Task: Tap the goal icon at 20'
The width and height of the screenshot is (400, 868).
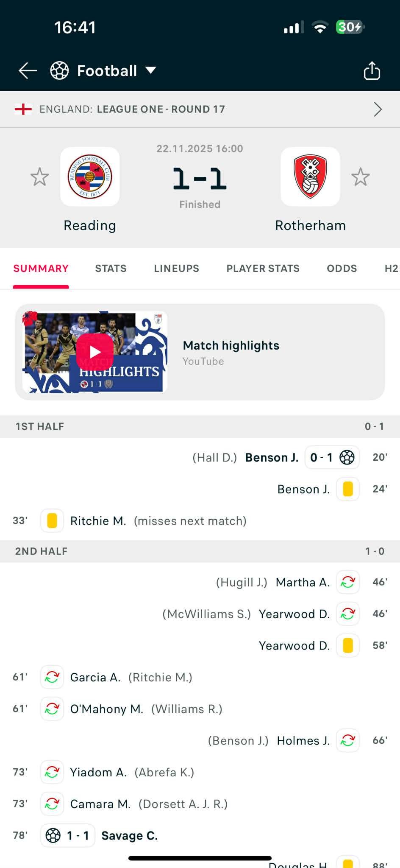Action: pos(347,457)
